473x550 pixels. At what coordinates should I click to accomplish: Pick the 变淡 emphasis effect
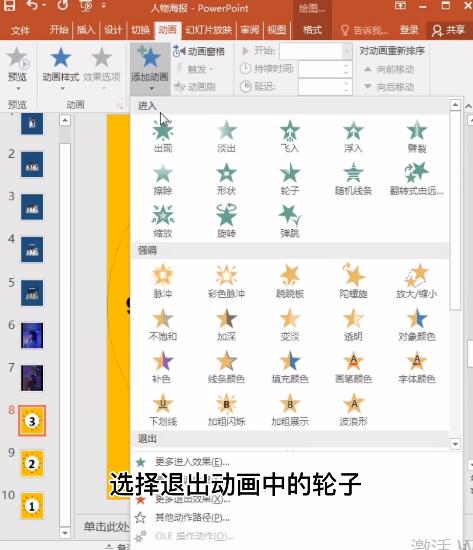tap(290, 325)
